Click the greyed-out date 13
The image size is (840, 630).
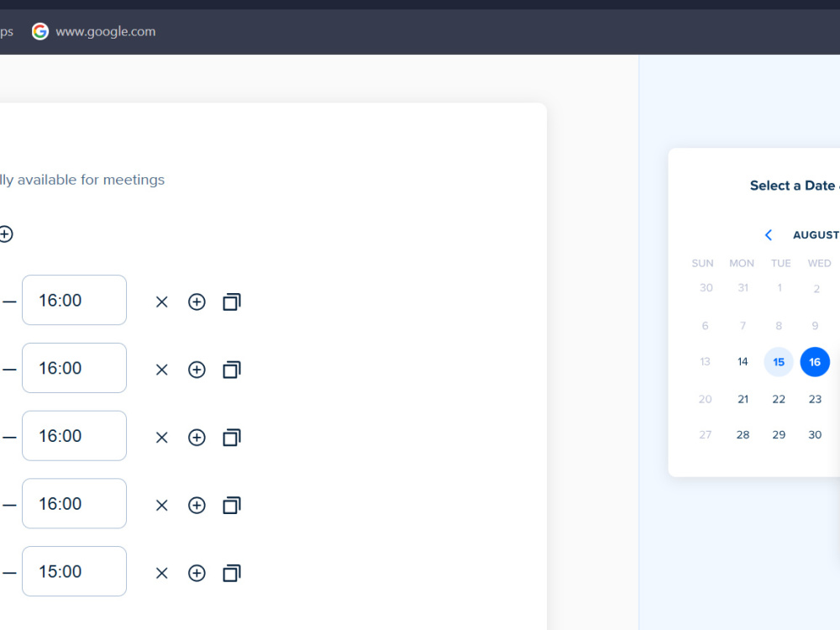(705, 361)
